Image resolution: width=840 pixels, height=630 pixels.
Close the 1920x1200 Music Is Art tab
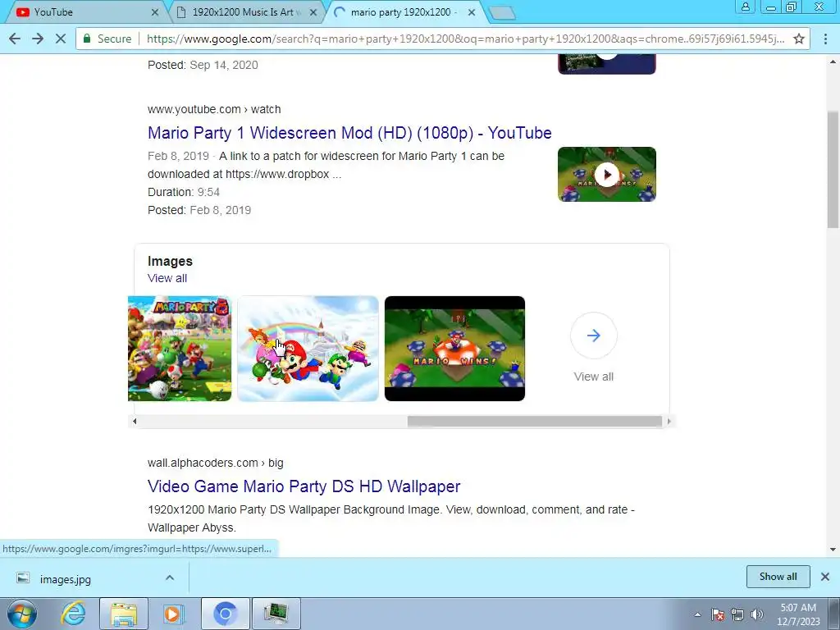(313, 11)
